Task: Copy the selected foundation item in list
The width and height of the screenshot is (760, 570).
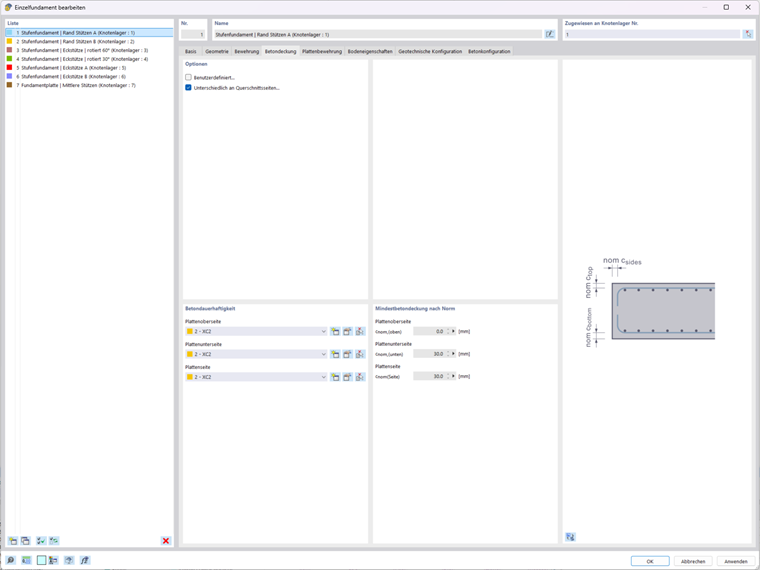Action: click(x=25, y=540)
